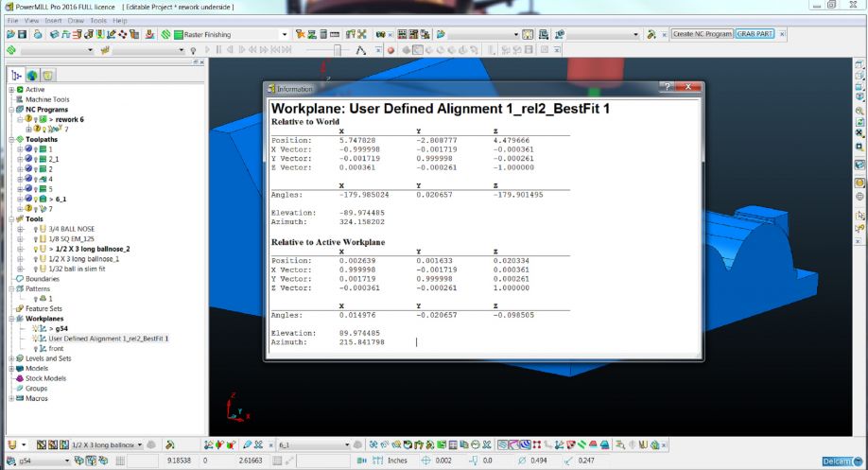Image resolution: width=868 pixels, height=470 pixels.
Task: Click the play simulation arrow
Action: (x=208, y=50)
